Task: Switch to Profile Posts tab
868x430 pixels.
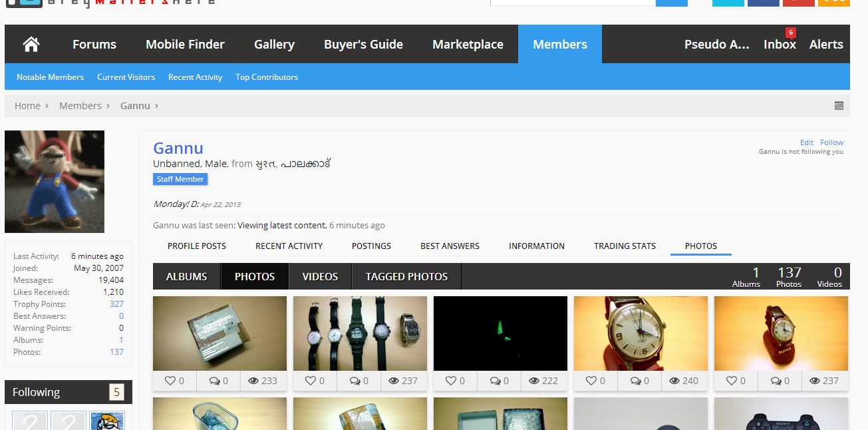Action: coord(197,246)
